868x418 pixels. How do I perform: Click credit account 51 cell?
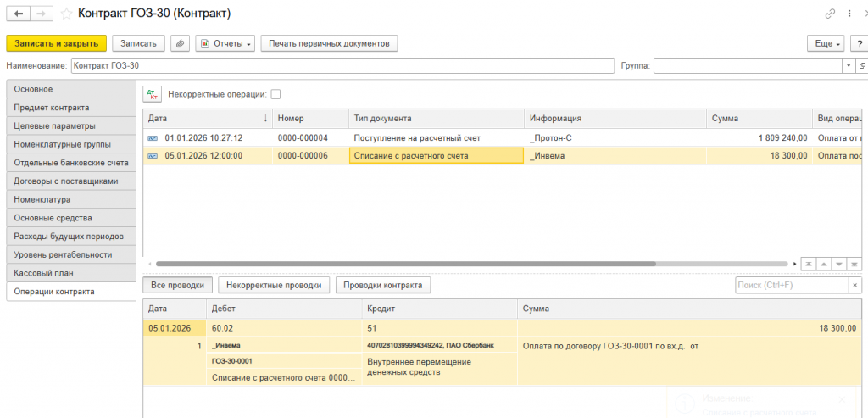(x=440, y=328)
